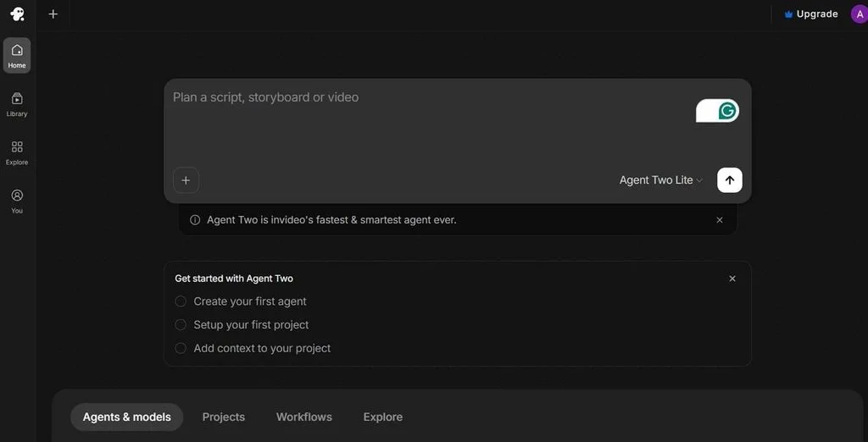
Task: Click the plus icon in the top bar
Action: click(x=53, y=14)
